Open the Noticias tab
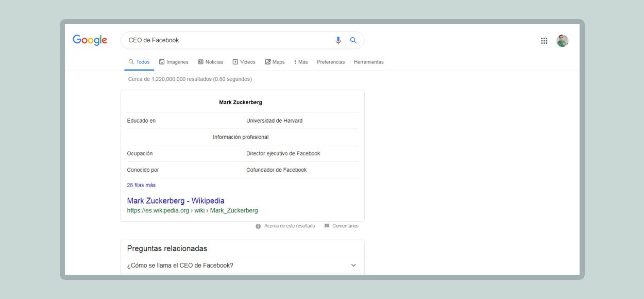This screenshot has height=299, width=644. 211,62
